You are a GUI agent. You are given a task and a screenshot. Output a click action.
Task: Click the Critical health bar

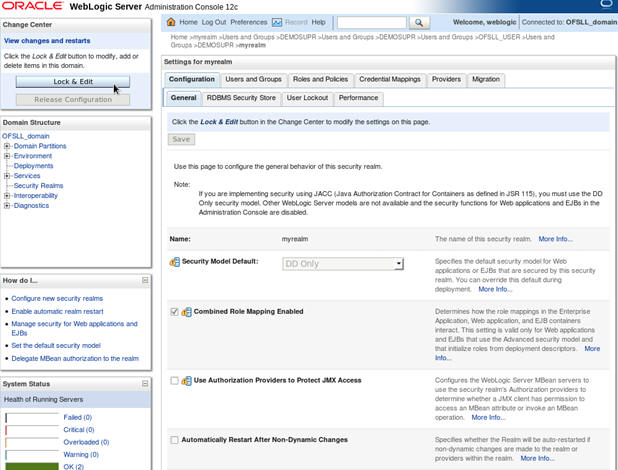coord(32,430)
